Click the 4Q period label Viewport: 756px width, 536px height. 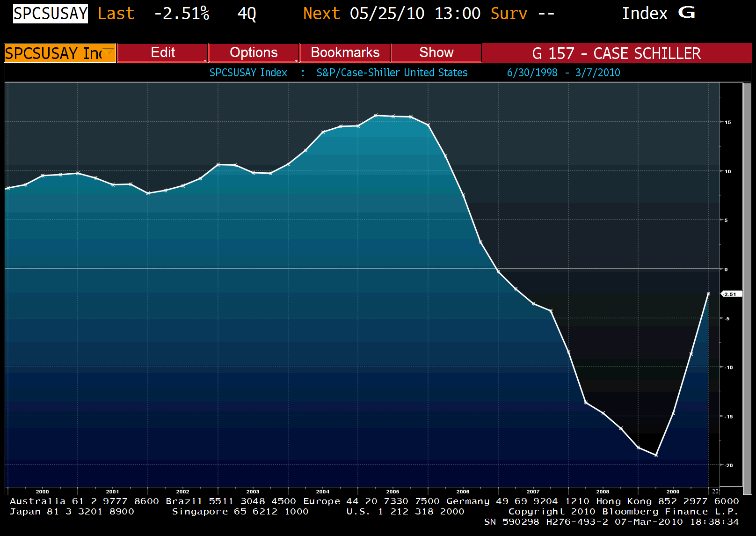click(x=247, y=14)
